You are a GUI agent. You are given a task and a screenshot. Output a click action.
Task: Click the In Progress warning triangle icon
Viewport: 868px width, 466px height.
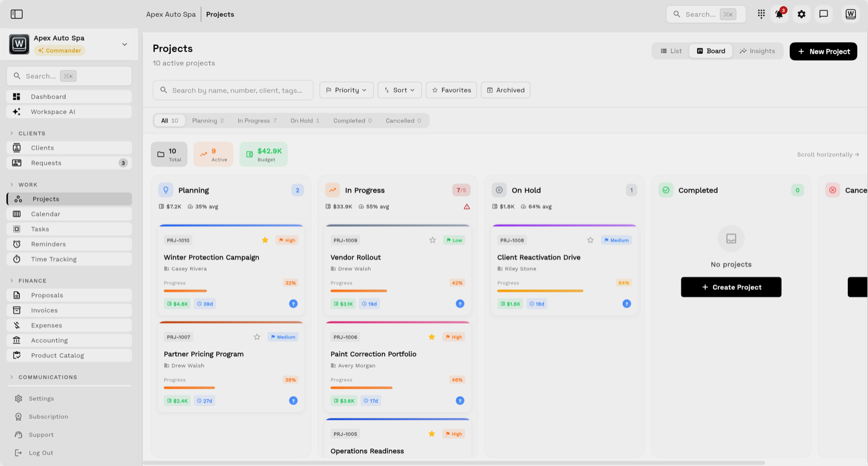[467, 207]
